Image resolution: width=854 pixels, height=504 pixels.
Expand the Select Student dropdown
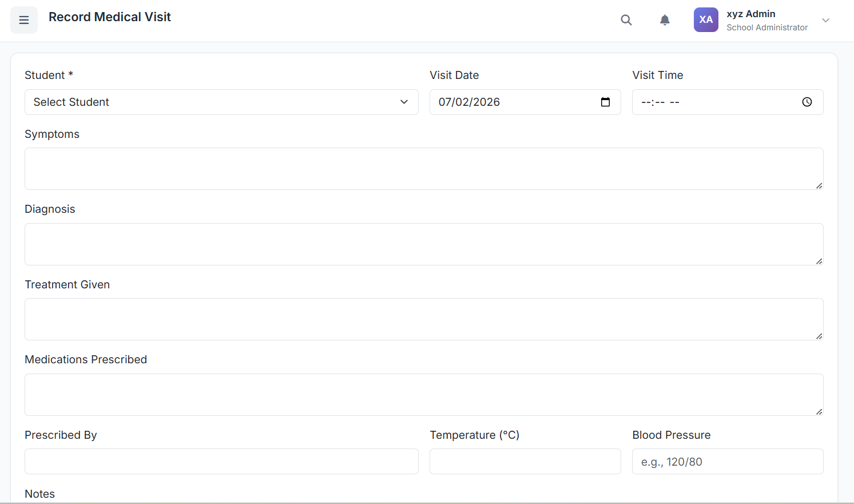[x=221, y=102]
